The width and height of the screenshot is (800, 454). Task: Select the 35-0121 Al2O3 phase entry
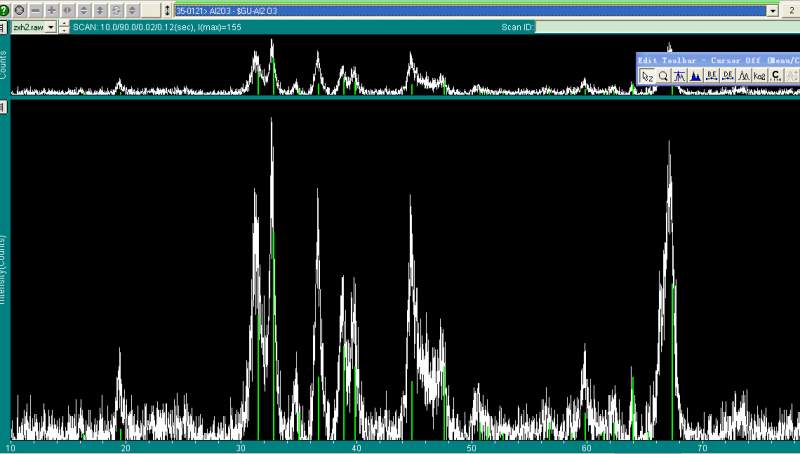click(470, 11)
